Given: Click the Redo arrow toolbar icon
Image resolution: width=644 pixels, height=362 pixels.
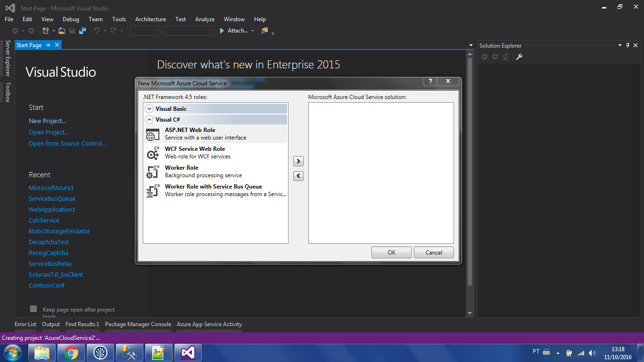Looking at the screenshot, I should pyautogui.click(x=113, y=31).
